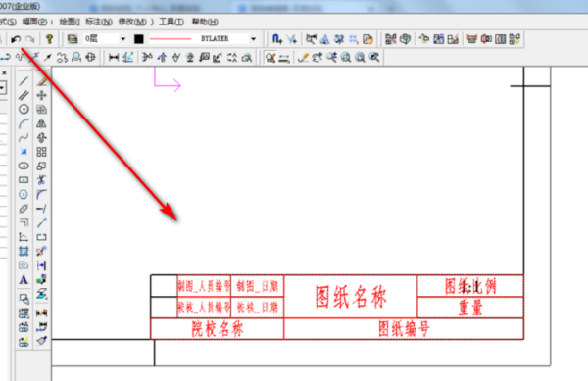This screenshot has width=588, height=381.
Task: Click the library cube icon
Action: tap(405, 38)
